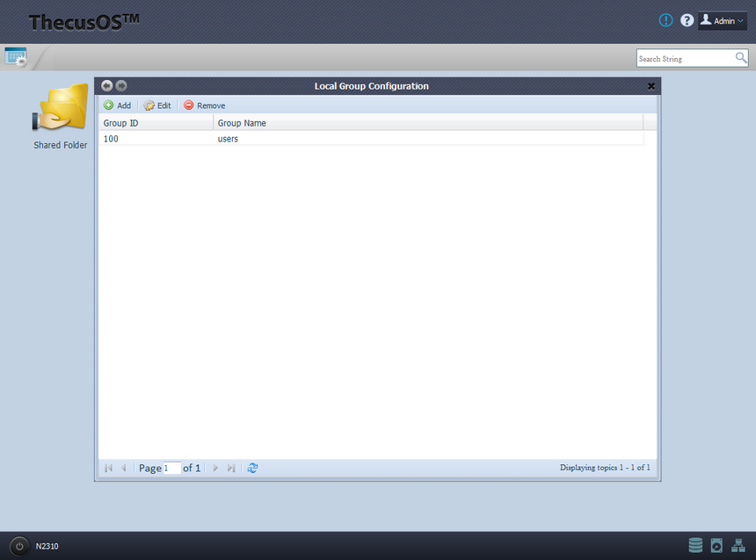This screenshot has height=560, width=756.
Task: Click the Remove group button
Action: click(204, 105)
